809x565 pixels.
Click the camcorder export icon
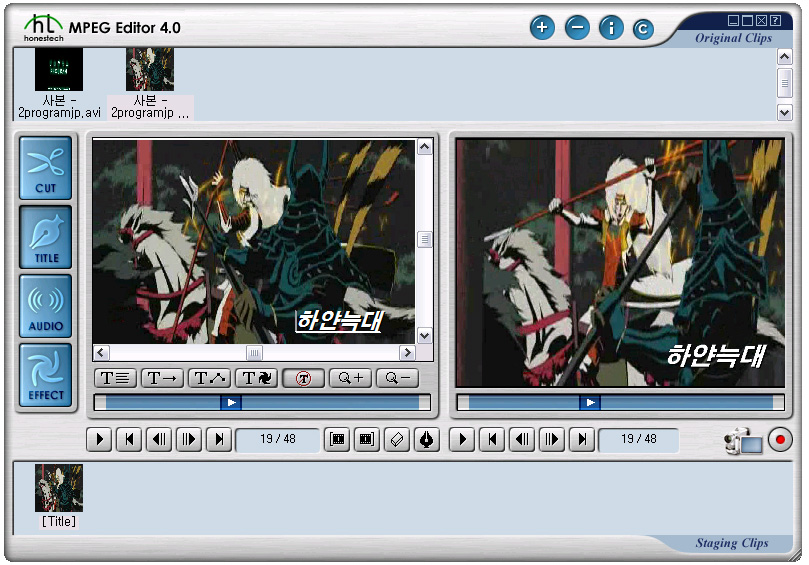click(x=743, y=441)
